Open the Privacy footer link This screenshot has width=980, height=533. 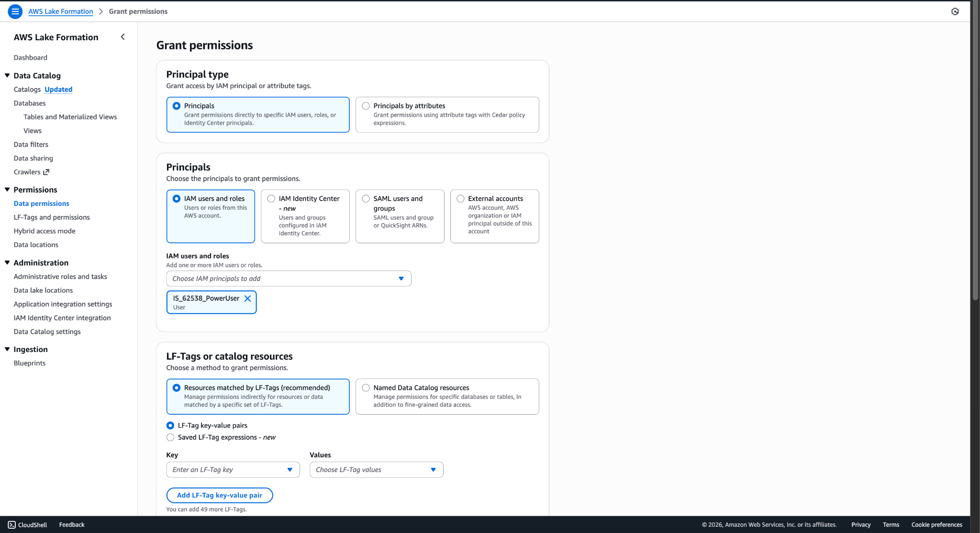(x=861, y=525)
